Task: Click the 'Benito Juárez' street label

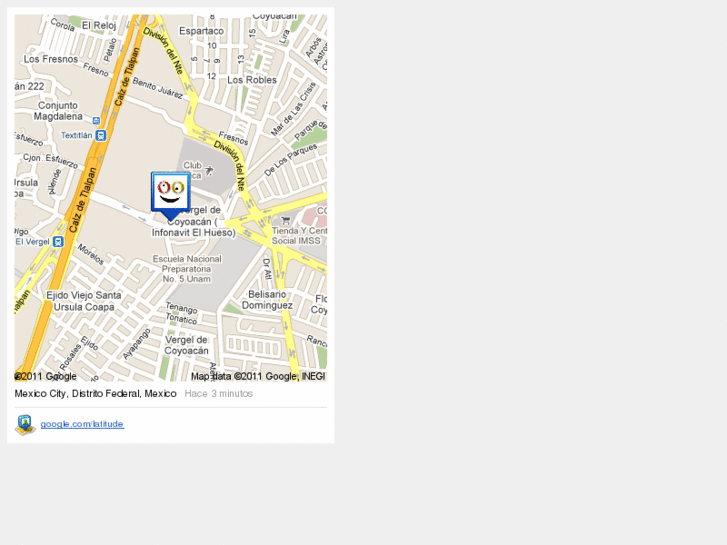Action: tap(158, 88)
